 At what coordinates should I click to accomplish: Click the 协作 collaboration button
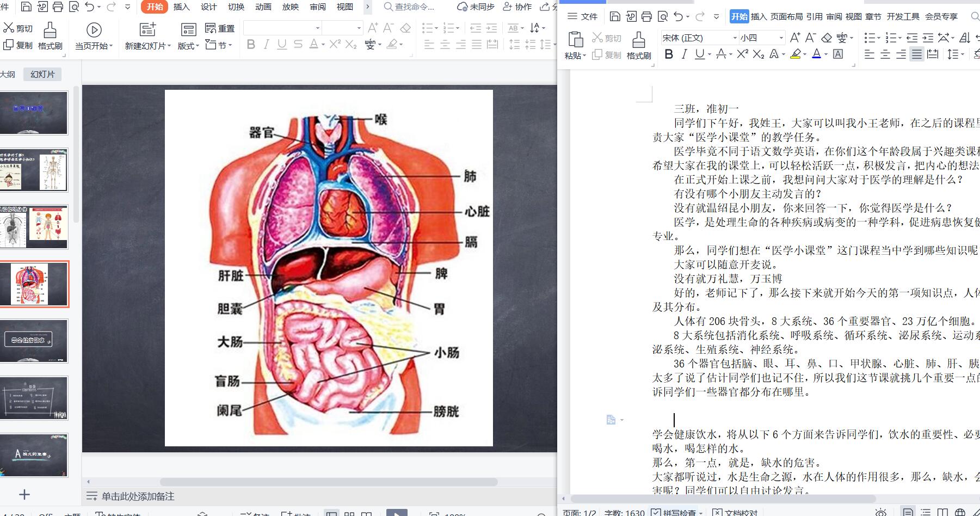tap(517, 7)
